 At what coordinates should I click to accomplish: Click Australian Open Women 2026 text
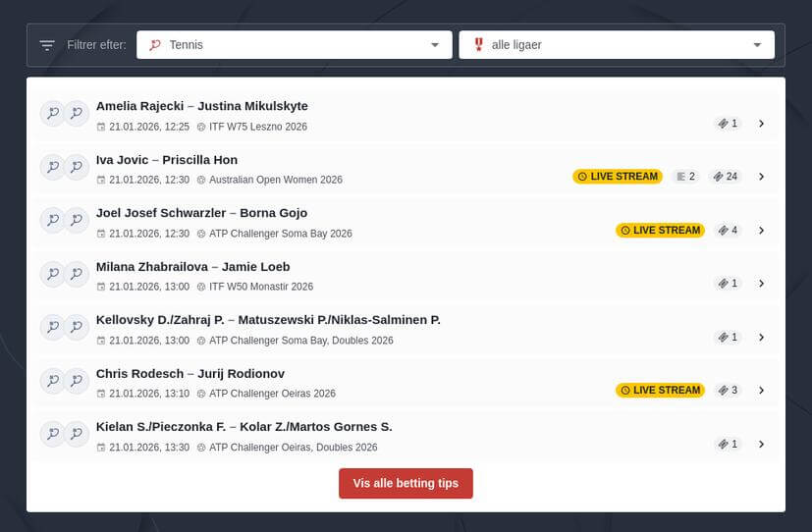coord(276,180)
